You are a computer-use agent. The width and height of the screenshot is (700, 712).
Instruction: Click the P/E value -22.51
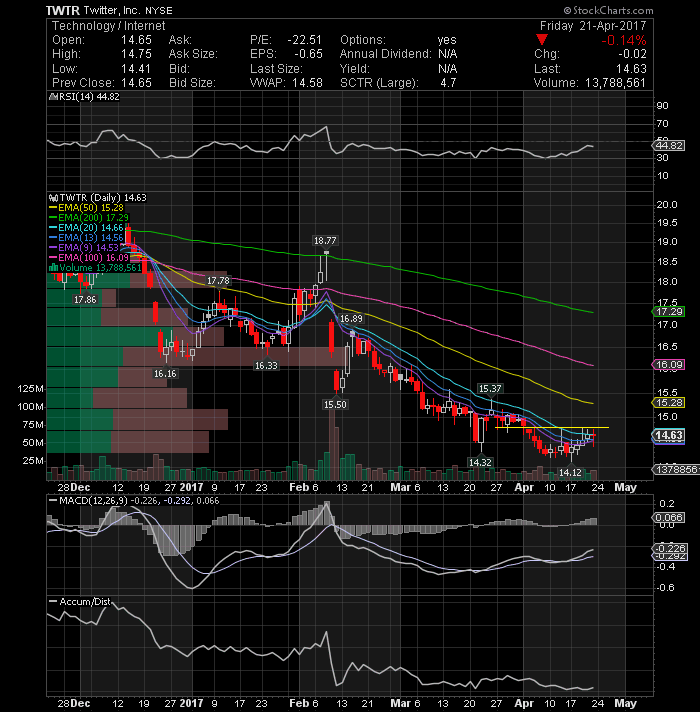click(x=305, y=40)
